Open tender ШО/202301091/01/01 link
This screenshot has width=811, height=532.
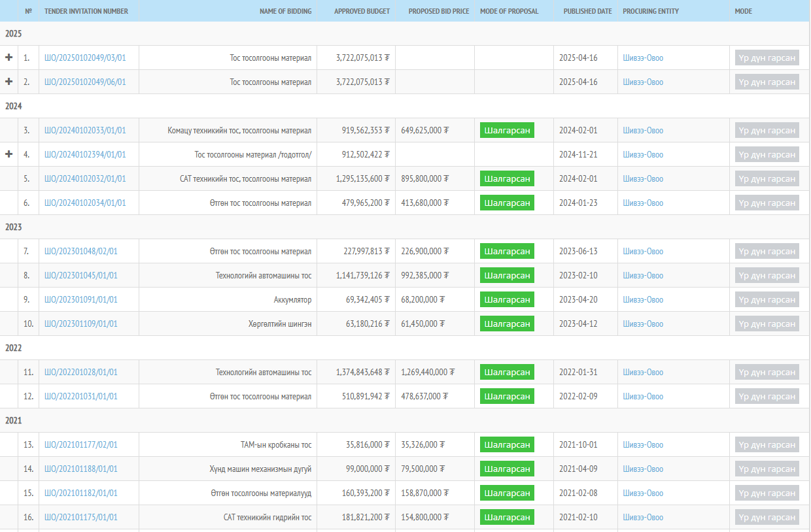pos(81,300)
